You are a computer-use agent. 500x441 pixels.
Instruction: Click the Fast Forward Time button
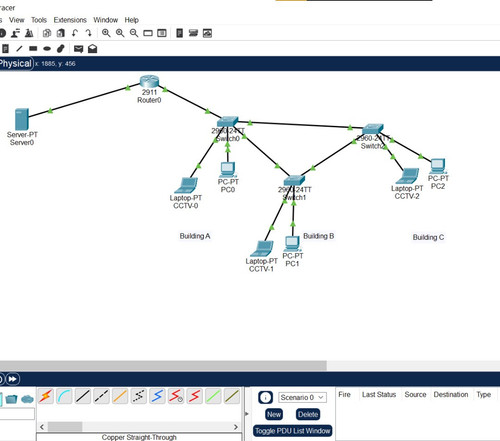click(x=13, y=379)
